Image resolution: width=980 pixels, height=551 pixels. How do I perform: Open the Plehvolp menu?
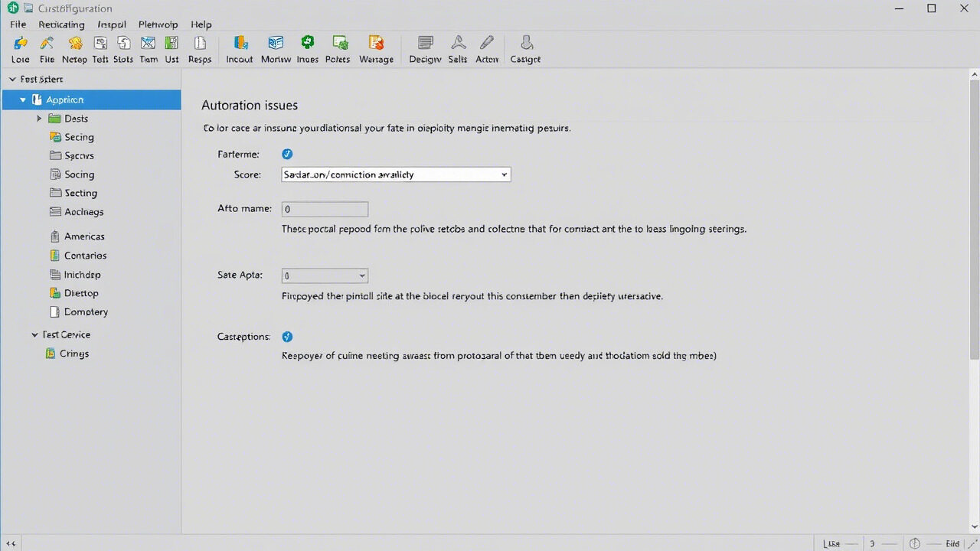coord(158,24)
